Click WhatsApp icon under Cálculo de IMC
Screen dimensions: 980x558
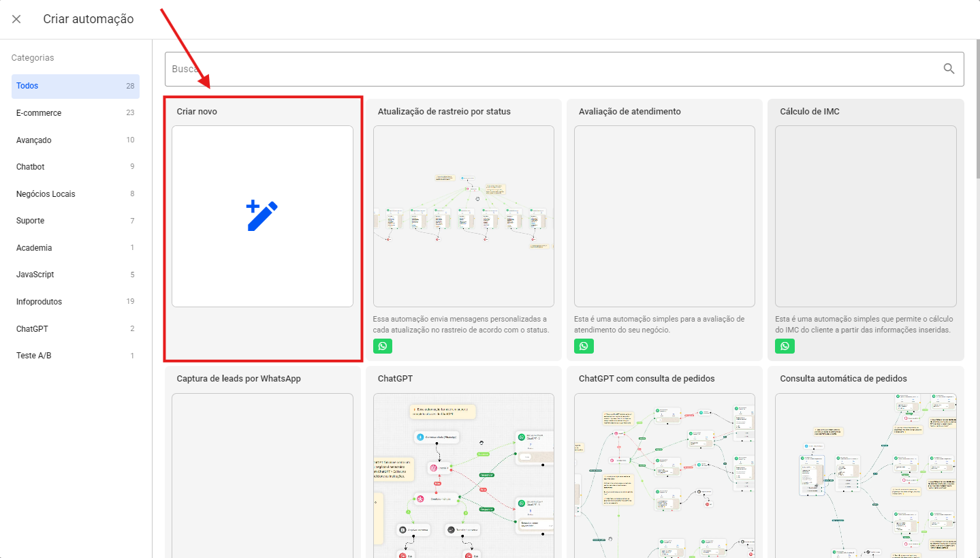point(785,346)
